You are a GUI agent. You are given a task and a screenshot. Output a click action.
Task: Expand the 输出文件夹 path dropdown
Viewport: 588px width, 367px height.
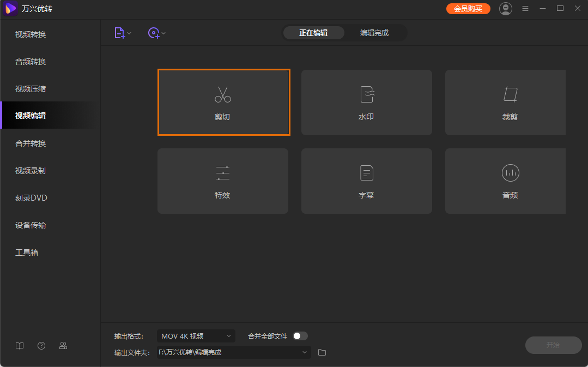[x=305, y=352]
